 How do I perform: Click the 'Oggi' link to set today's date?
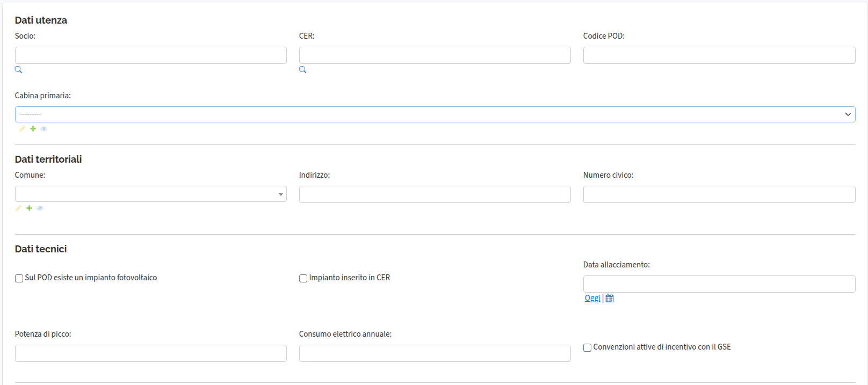[592, 298]
